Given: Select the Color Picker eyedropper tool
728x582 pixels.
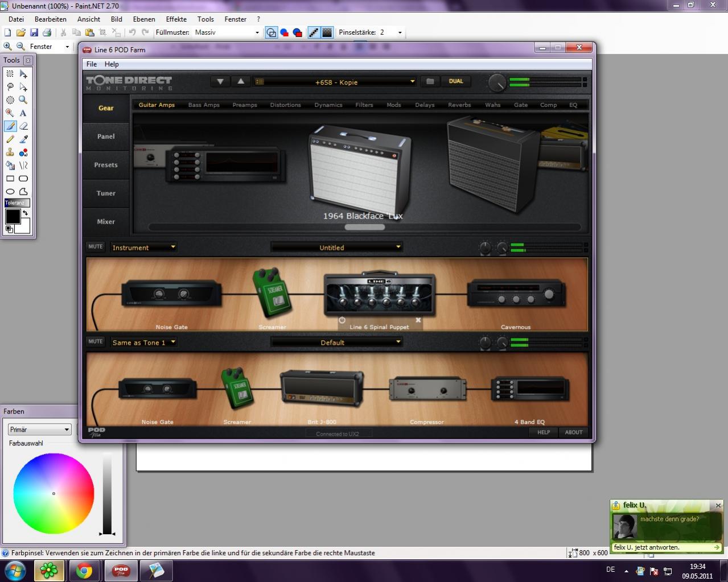Looking at the screenshot, I should 23,139.
